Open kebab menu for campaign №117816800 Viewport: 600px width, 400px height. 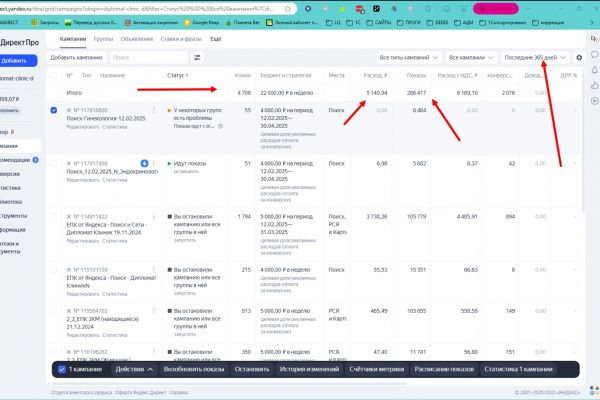tap(154, 110)
